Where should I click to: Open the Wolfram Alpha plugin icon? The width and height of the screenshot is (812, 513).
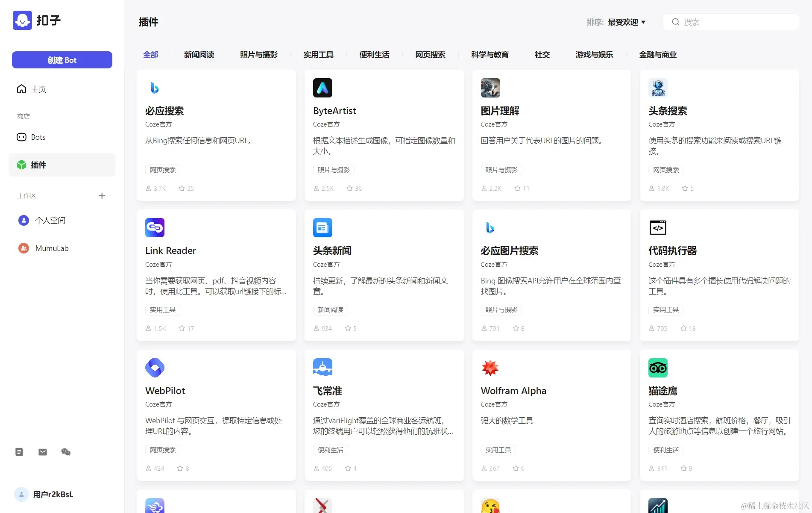pos(490,368)
